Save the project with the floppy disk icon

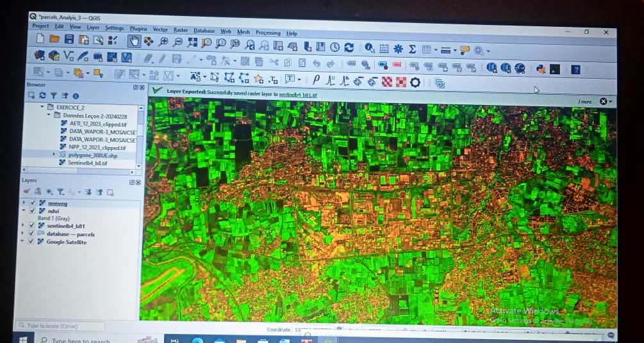[x=69, y=40]
